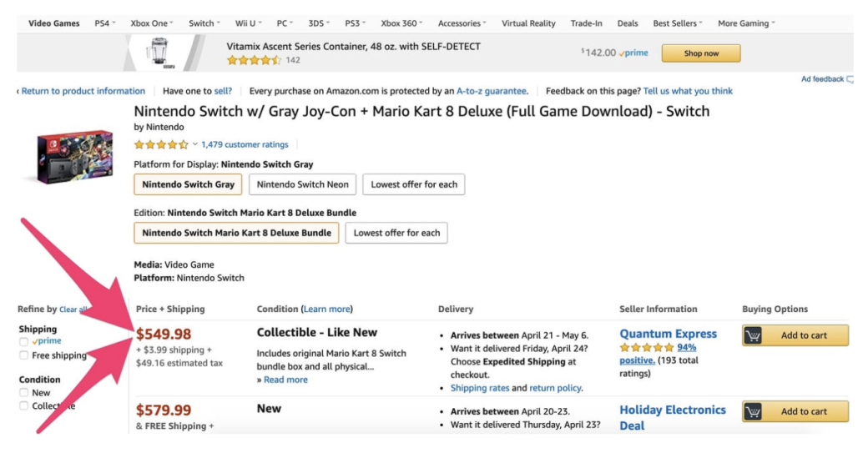
Task: Expand the Xbox One dropdown menu
Action: pyautogui.click(x=152, y=23)
